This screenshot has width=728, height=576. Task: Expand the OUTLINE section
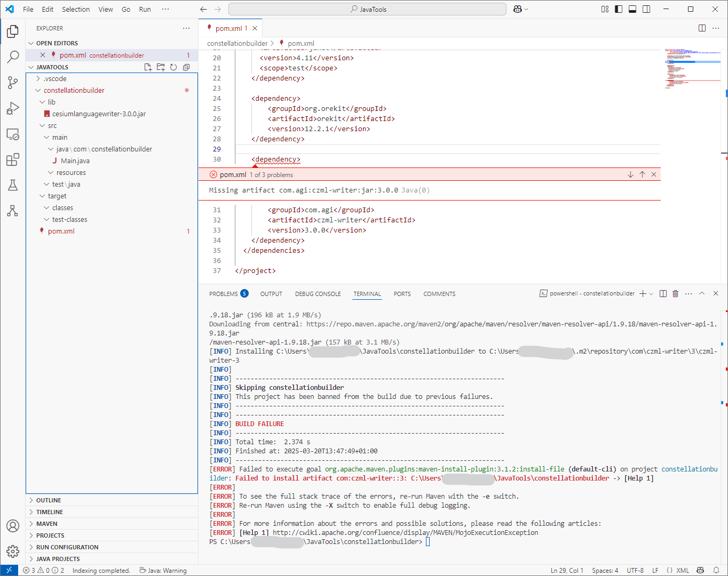[x=112, y=500]
